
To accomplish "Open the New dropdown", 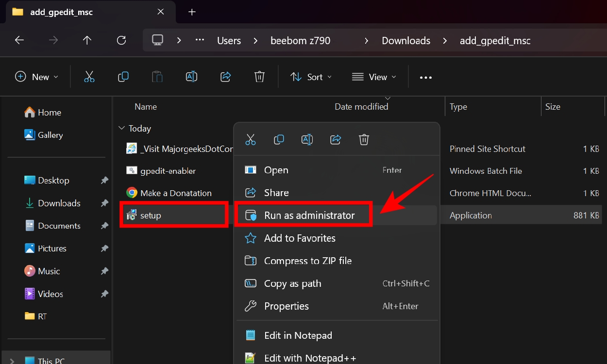I will [x=36, y=77].
